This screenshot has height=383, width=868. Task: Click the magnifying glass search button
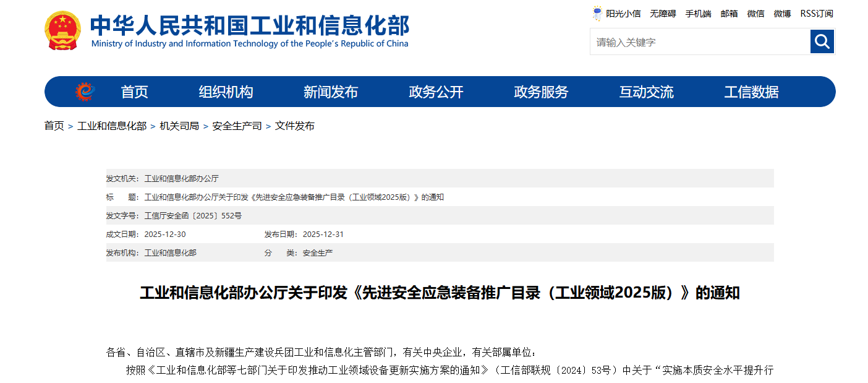pyautogui.click(x=822, y=41)
